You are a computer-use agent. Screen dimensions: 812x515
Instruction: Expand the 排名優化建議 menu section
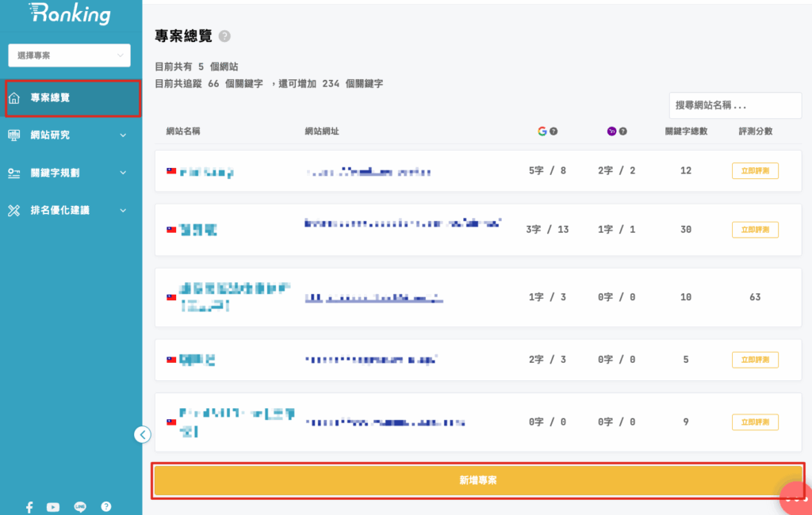pos(69,211)
